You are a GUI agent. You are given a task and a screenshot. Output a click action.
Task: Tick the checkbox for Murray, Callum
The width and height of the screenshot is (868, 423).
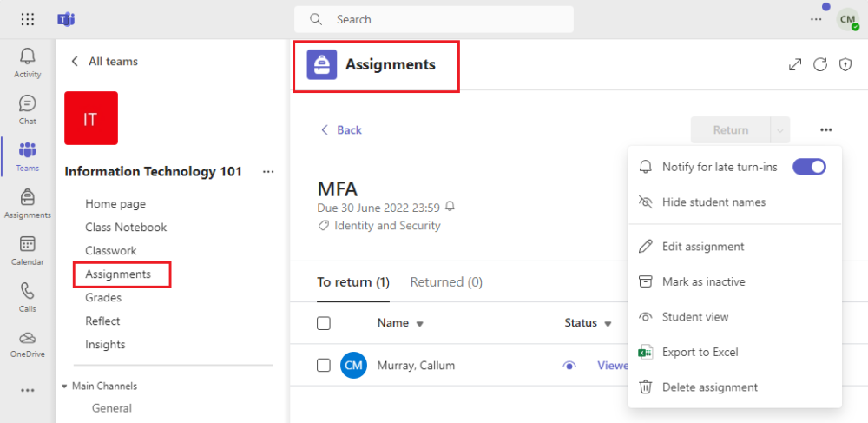tap(323, 366)
